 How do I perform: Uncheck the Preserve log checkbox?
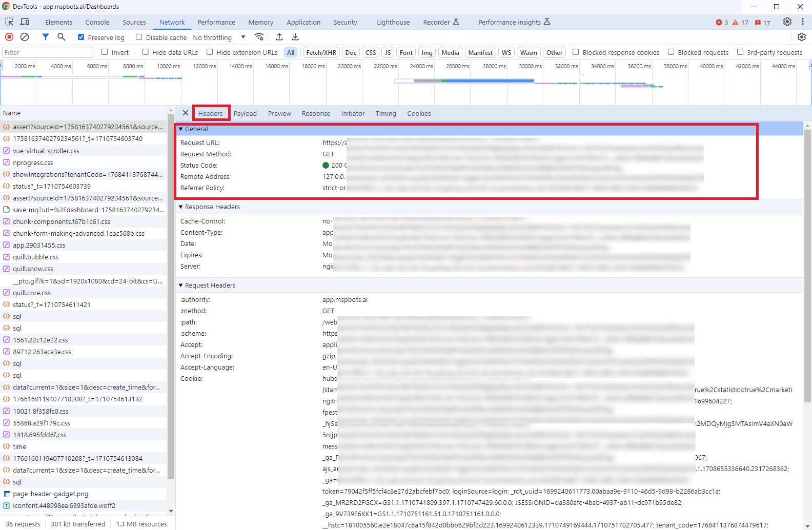(x=81, y=37)
